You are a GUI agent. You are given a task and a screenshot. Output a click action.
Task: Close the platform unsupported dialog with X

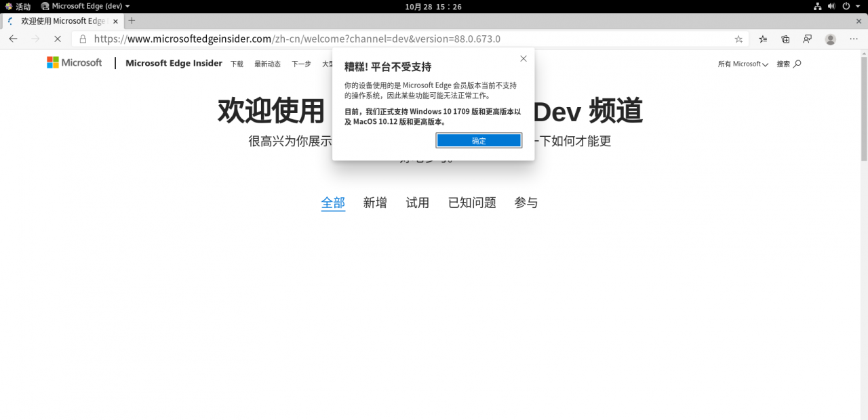coord(523,59)
